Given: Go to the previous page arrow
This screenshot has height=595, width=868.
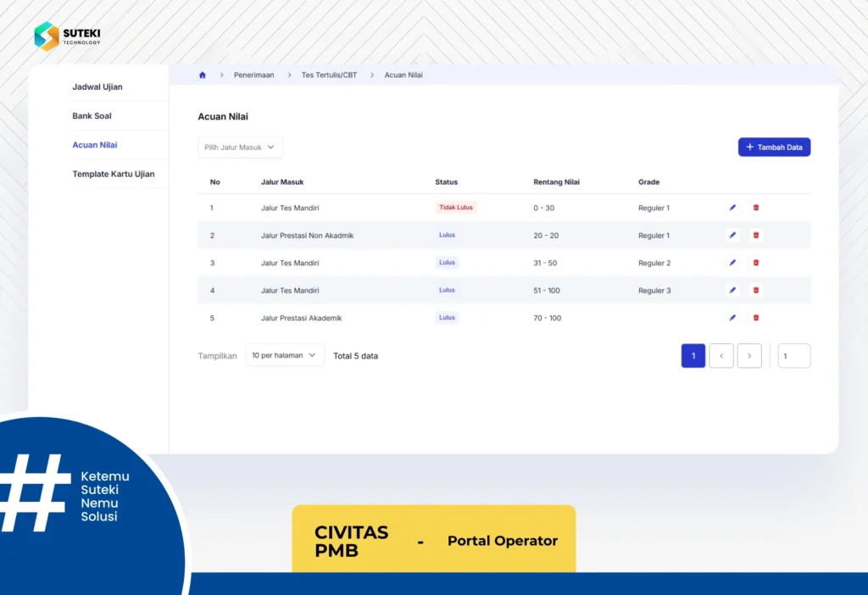Looking at the screenshot, I should click(721, 356).
